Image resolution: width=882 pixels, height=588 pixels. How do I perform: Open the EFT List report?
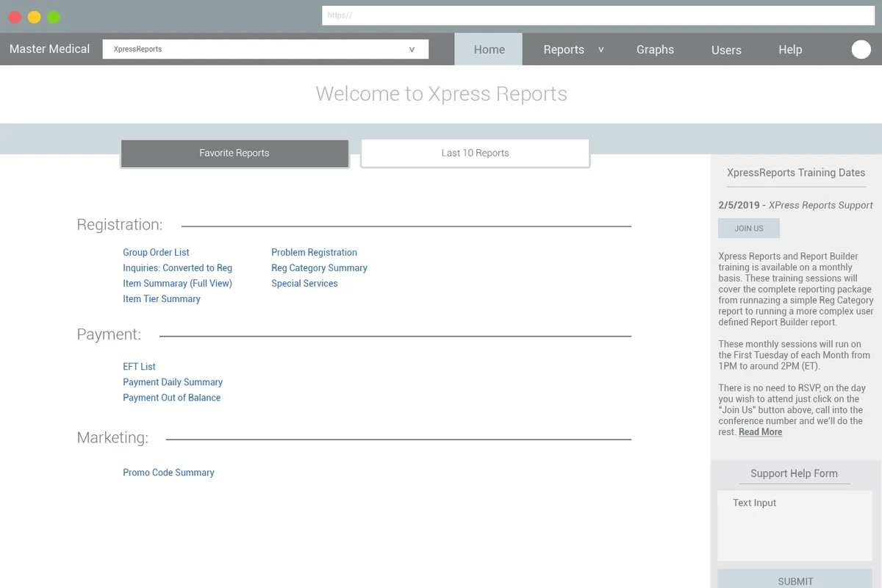point(139,366)
